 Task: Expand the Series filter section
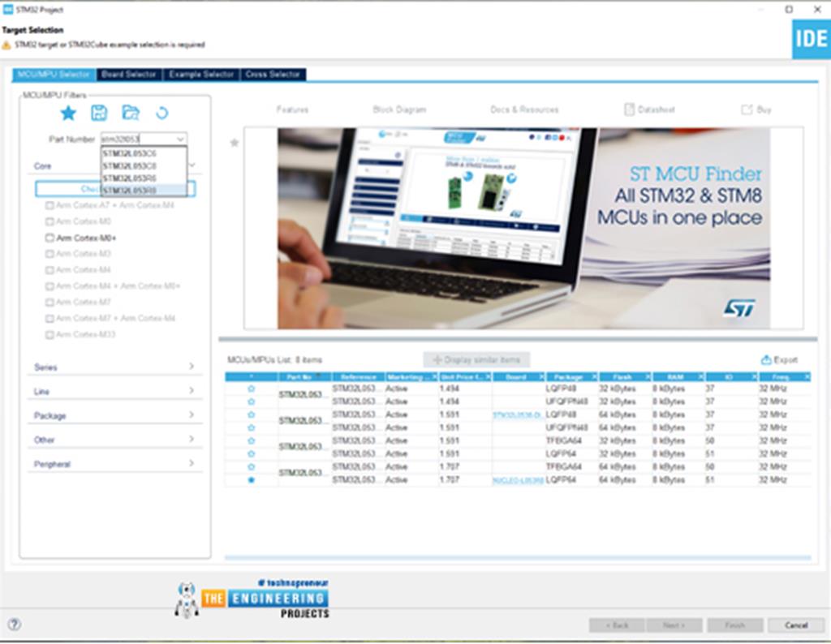pyautogui.click(x=192, y=367)
